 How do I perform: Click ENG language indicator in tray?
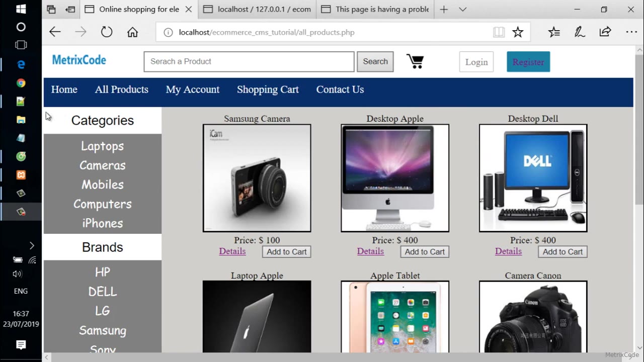tap(21, 291)
